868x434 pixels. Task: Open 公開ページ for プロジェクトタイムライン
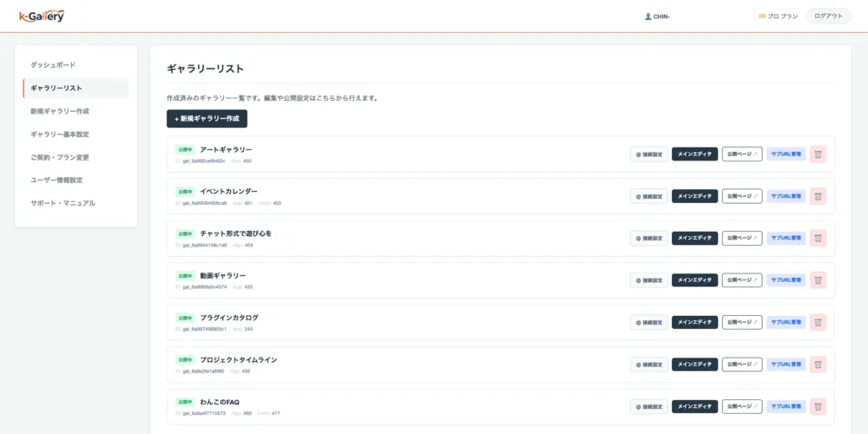coord(742,365)
